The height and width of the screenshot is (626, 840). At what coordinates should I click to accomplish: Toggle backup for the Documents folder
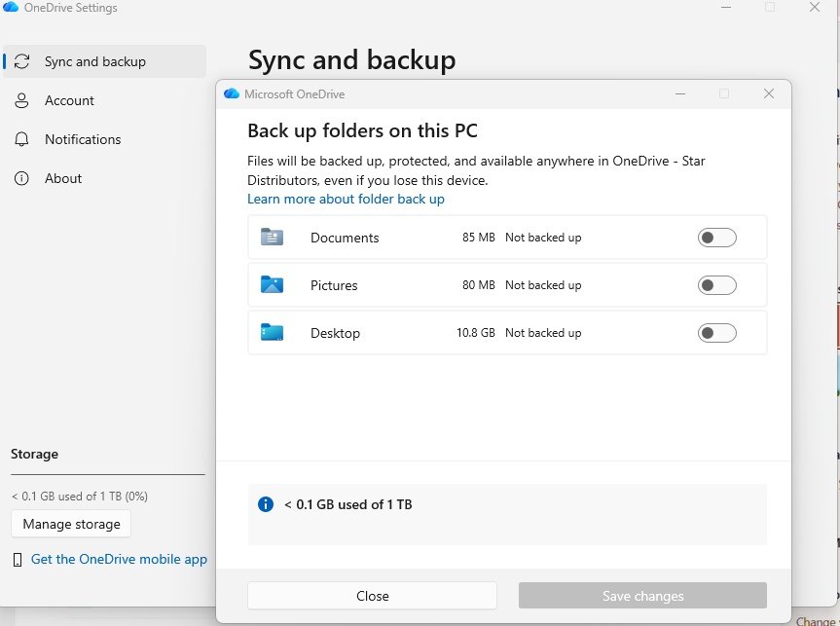coord(716,238)
